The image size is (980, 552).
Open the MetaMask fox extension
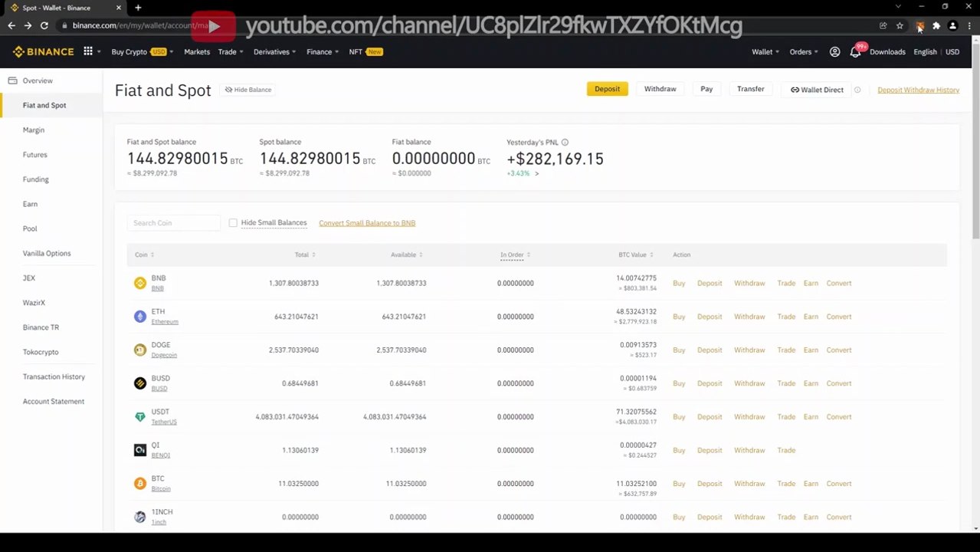pos(919,25)
